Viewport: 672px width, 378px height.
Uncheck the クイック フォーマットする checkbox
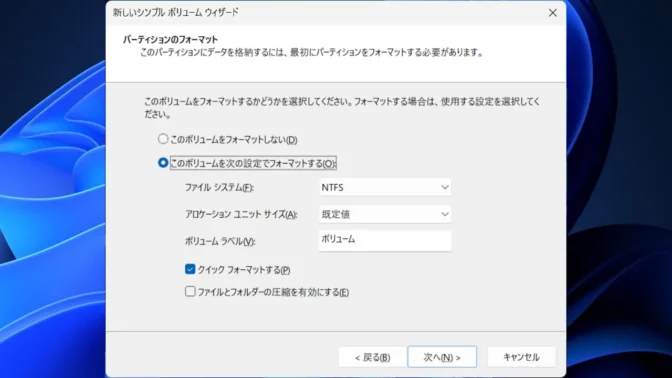point(190,269)
